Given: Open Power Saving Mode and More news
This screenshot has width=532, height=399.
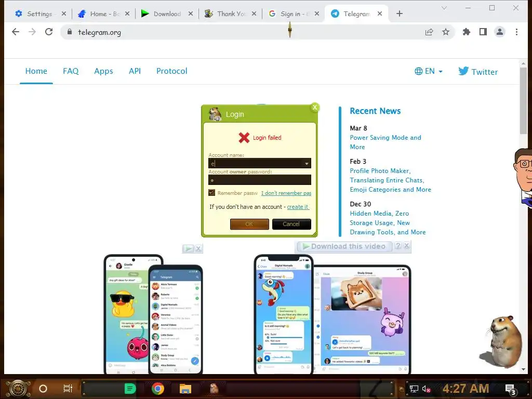Looking at the screenshot, I should (385, 142).
